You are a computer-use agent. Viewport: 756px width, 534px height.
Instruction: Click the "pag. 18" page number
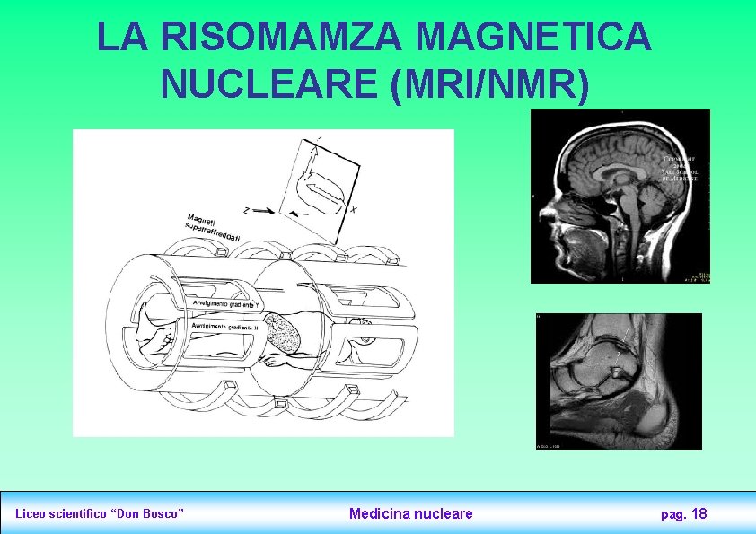[683, 514]
